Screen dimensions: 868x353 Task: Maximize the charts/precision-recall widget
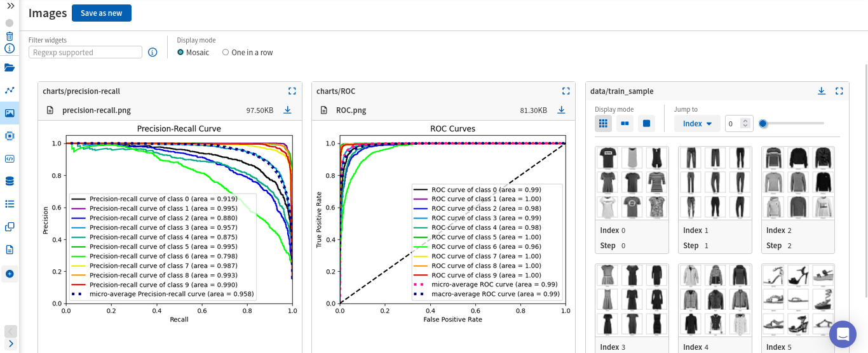tap(292, 91)
